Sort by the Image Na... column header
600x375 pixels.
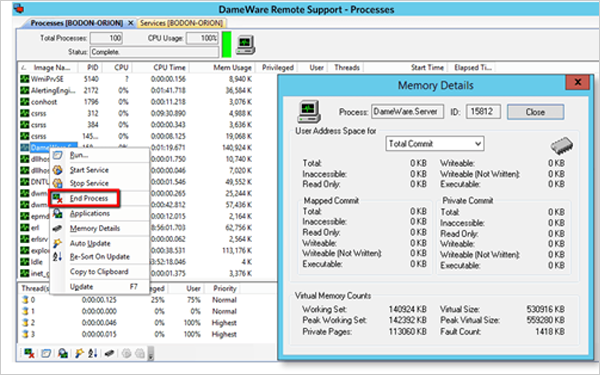point(49,67)
